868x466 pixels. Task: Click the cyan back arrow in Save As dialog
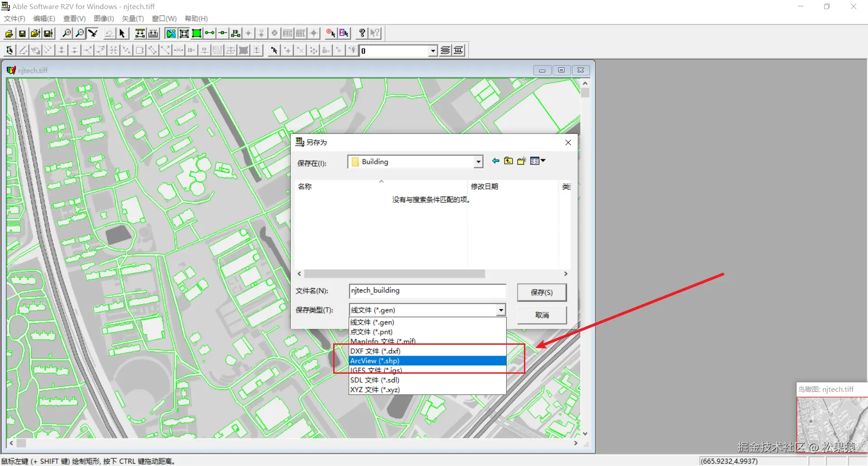pyautogui.click(x=495, y=161)
